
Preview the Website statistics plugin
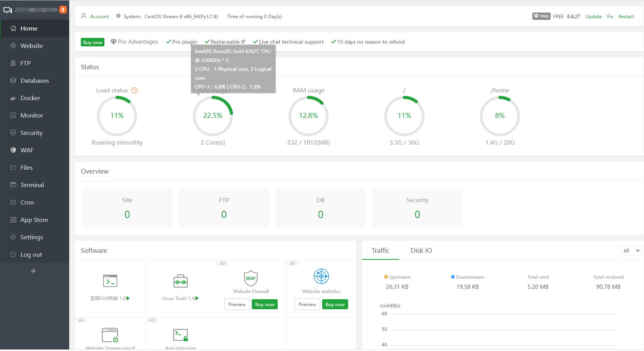click(x=307, y=305)
